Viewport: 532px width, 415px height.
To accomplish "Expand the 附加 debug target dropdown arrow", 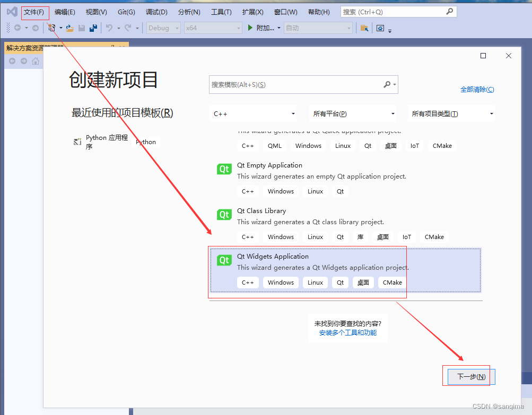I will click(x=279, y=28).
